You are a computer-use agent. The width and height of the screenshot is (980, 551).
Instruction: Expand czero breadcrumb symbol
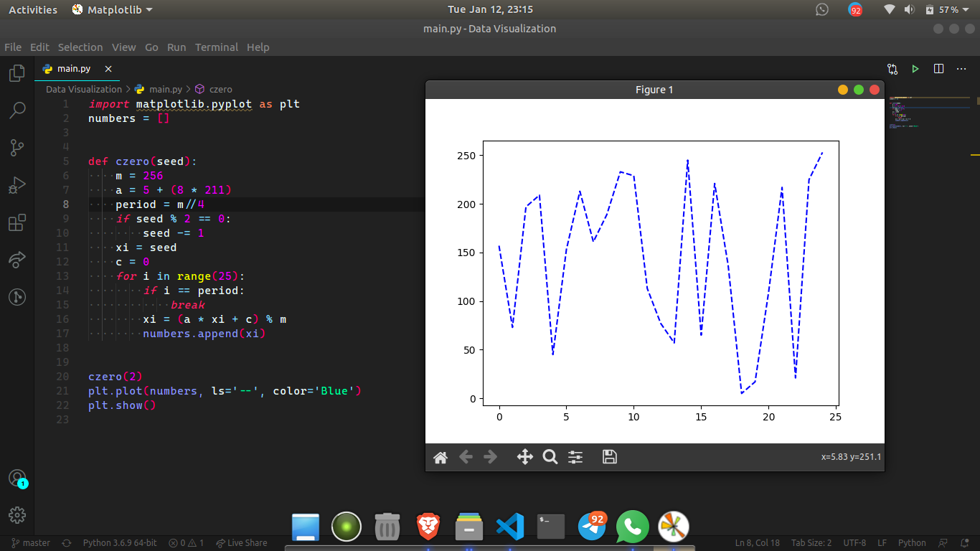[214, 90]
